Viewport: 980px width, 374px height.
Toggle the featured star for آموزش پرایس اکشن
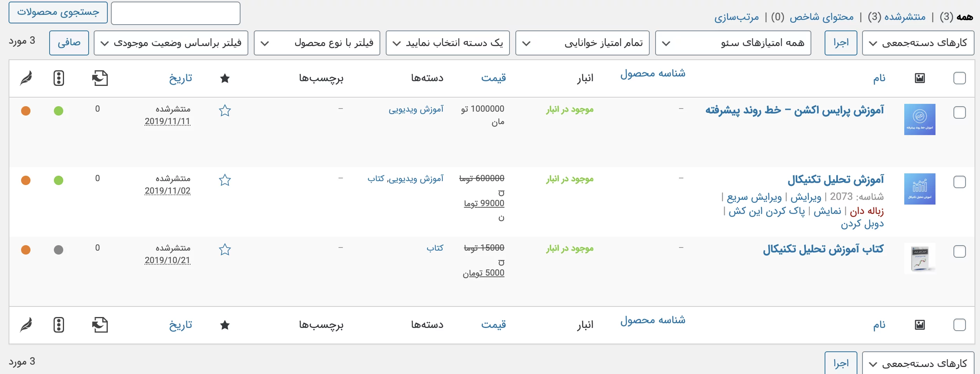click(225, 111)
